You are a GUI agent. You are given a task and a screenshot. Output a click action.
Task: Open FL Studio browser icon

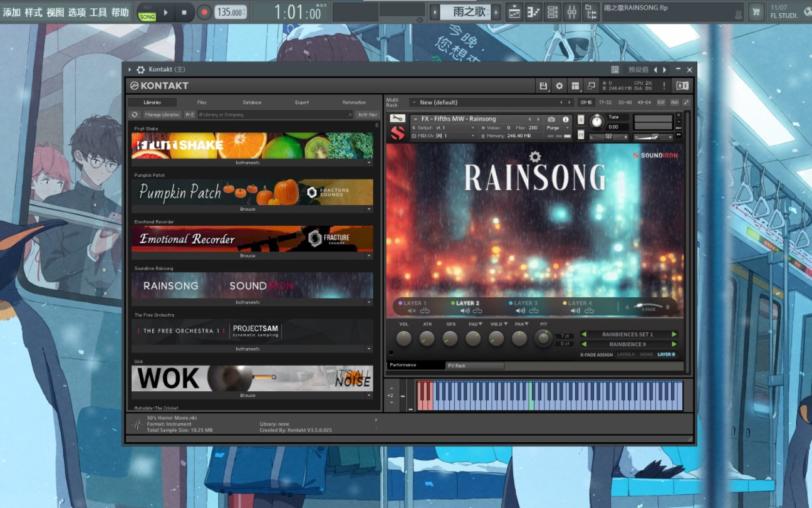pyautogui.click(x=591, y=11)
